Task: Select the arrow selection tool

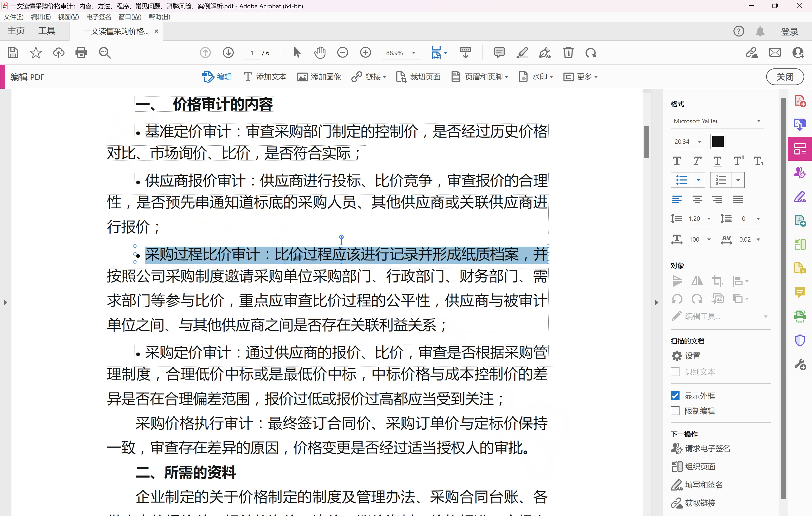Action: (x=297, y=53)
